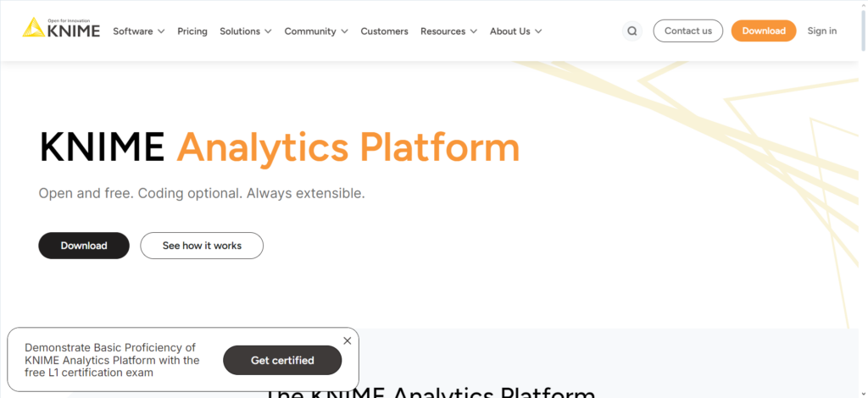Open the Pricing page

point(192,31)
